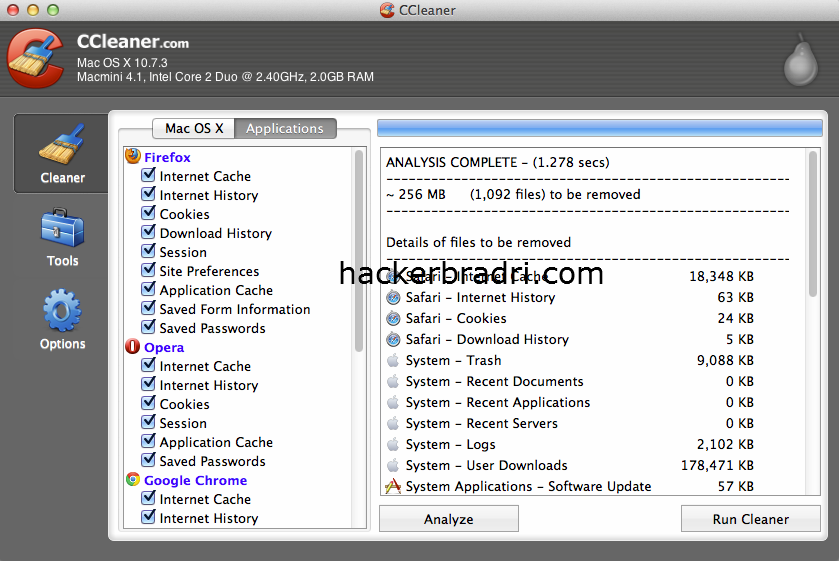Viewport: 839px width, 561px height.
Task: Open the Cleaner section in sidebar
Action: tap(62, 154)
